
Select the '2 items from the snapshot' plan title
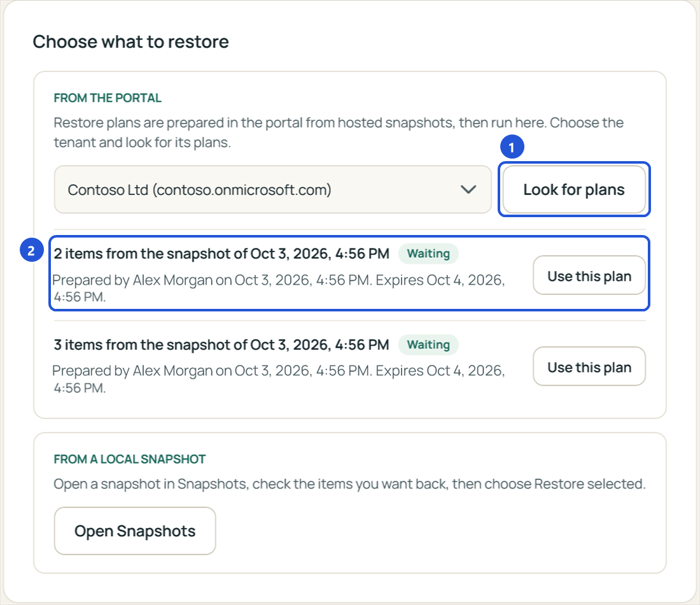click(221, 254)
